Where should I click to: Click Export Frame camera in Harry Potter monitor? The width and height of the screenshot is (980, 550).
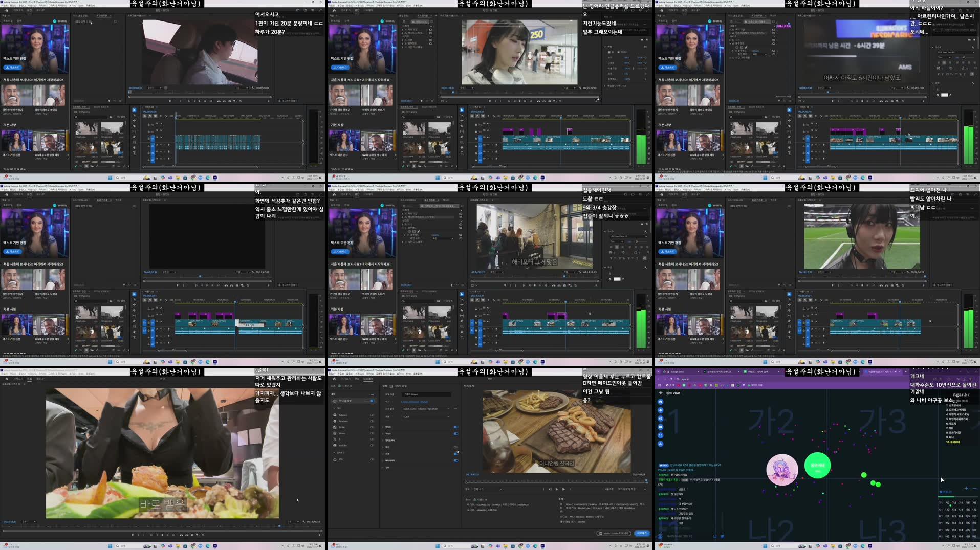pos(564,285)
